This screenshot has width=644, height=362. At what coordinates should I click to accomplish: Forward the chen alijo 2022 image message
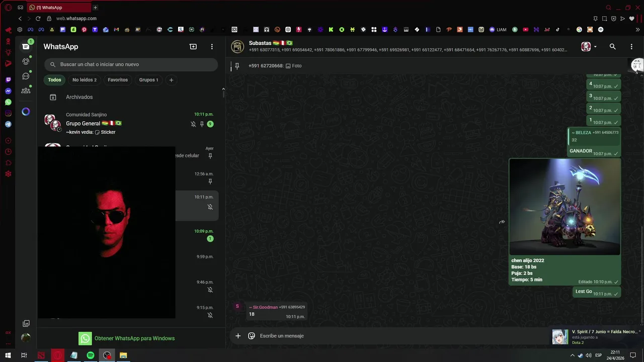tap(502, 222)
